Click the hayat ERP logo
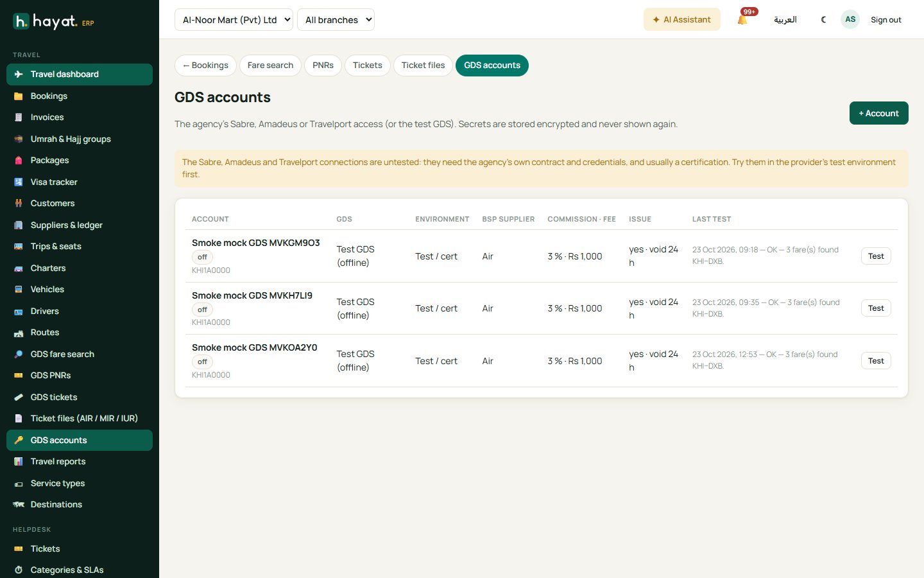The height and width of the screenshot is (578, 924). (54, 21)
